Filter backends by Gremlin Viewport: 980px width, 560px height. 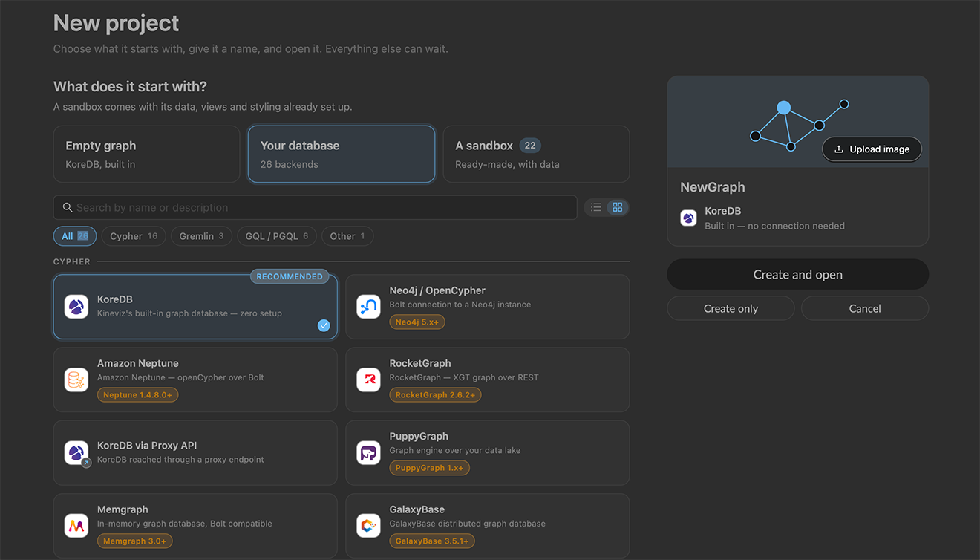[201, 236]
